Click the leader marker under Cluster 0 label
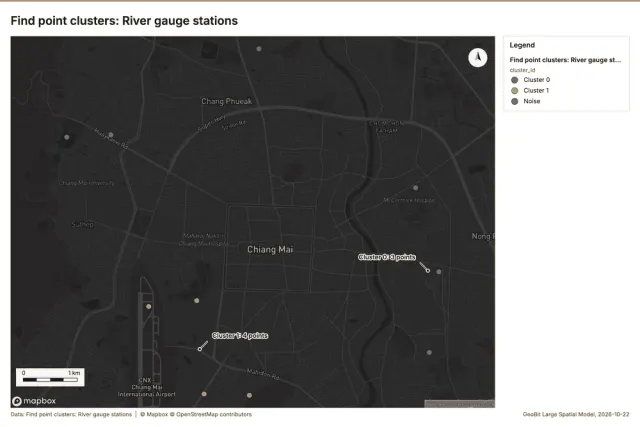The image size is (640, 427). pos(428,270)
